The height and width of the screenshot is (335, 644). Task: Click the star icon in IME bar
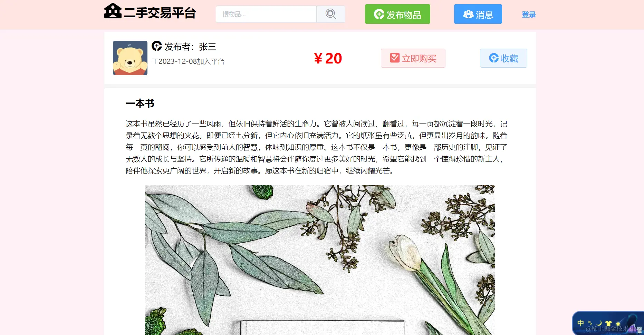click(618, 324)
